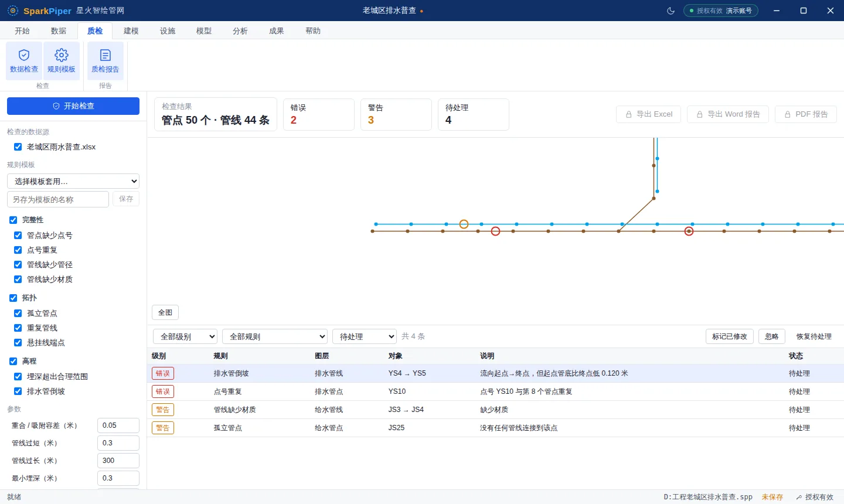Select red error circle on blue pipeline node
Screen dimensions: 844x504
click(x=689, y=231)
